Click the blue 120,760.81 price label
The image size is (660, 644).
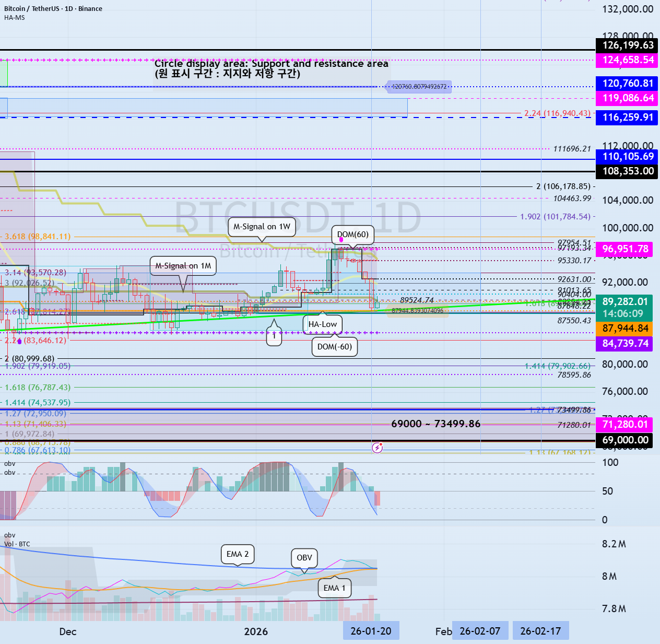click(627, 84)
